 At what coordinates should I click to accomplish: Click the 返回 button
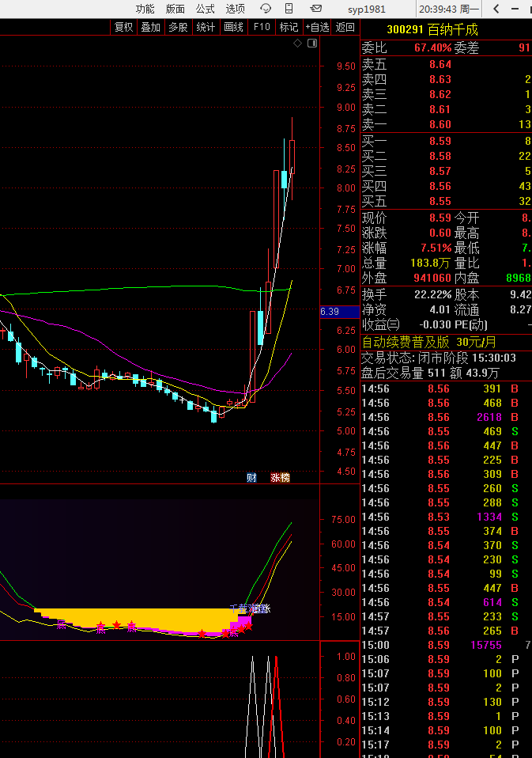click(345, 27)
